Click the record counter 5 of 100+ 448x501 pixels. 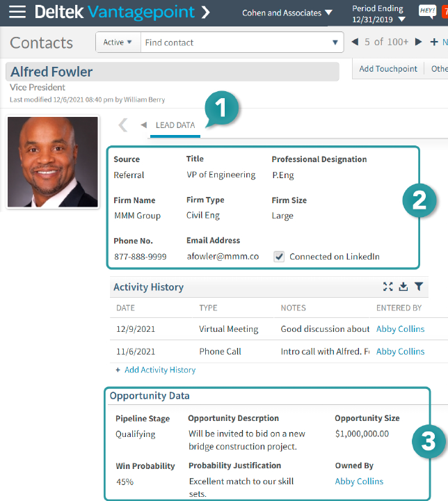pos(387,42)
